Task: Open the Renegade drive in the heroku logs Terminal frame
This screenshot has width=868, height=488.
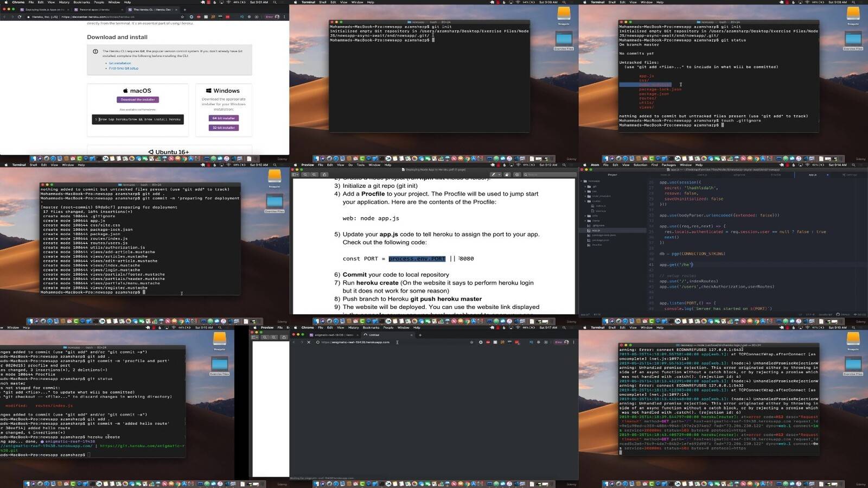Action: coord(853,341)
